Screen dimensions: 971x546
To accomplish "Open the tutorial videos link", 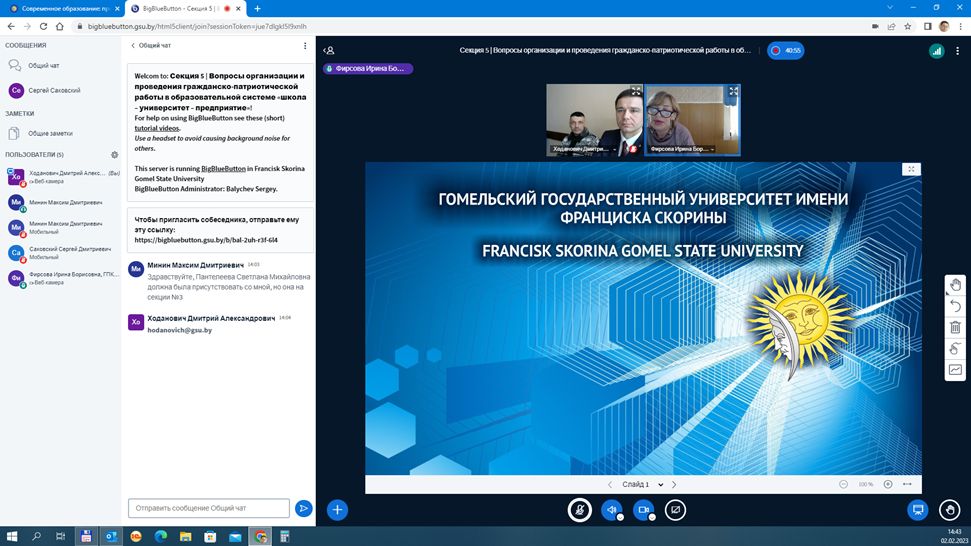I will [x=157, y=128].
